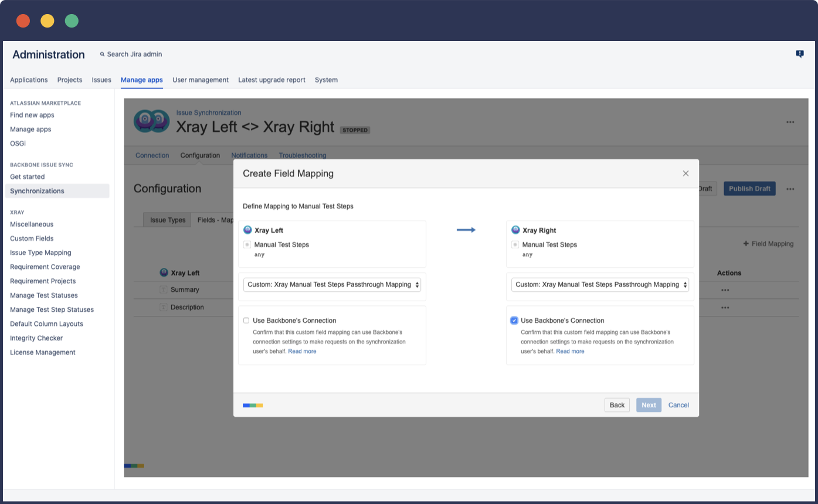Open Xray Miscellaneous settings
818x504 pixels.
click(32, 224)
